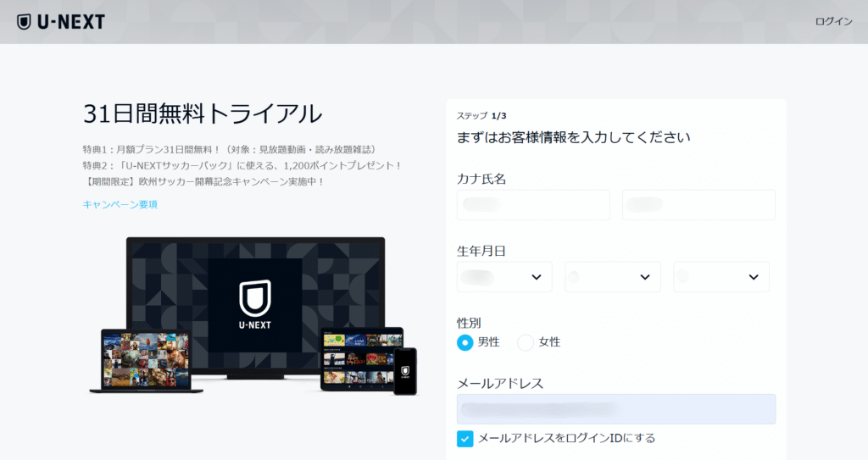
Task: Select the 男性 radio button
Action: coord(465,342)
